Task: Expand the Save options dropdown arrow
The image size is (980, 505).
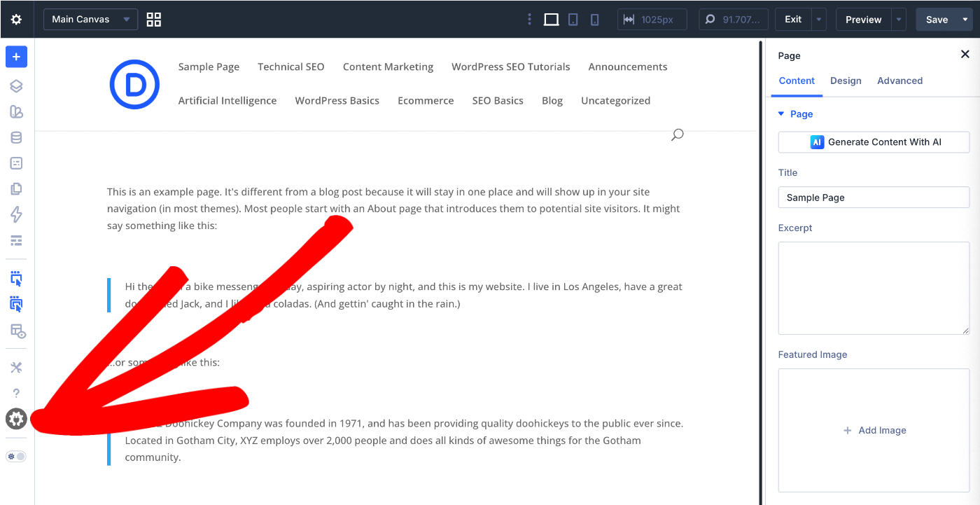Action: coord(965,20)
